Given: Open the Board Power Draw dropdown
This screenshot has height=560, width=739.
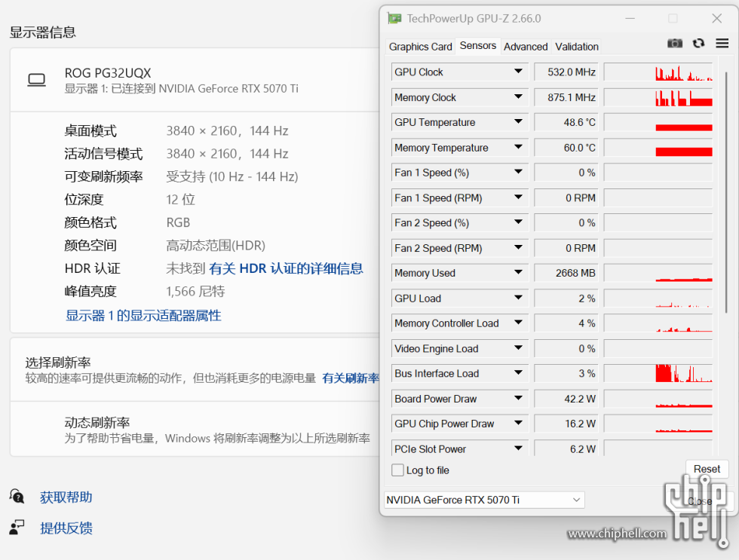Looking at the screenshot, I should tap(519, 399).
